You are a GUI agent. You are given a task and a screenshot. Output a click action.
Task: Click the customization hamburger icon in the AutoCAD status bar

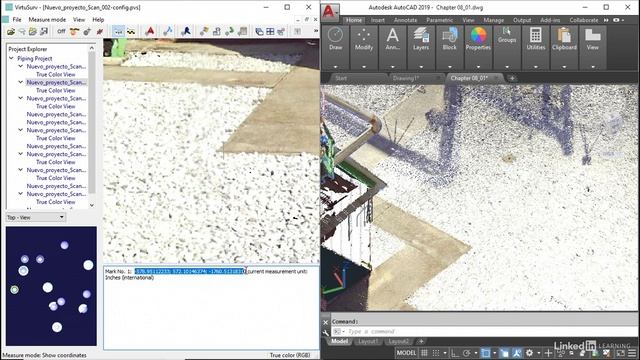[x=632, y=353]
